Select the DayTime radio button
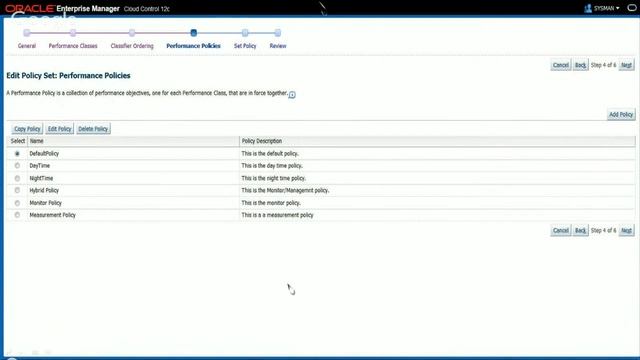 17,166
